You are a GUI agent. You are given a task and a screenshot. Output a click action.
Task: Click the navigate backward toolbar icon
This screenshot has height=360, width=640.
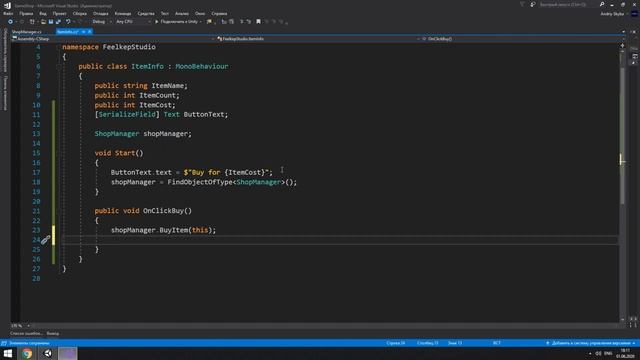[x=10, y=22]
